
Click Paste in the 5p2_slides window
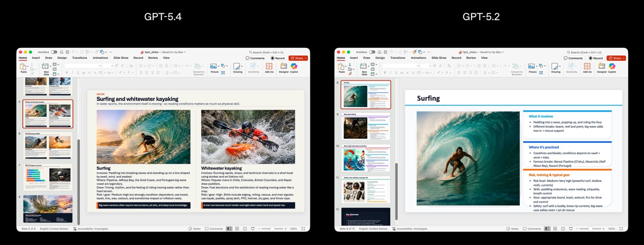click(x=342, y=68)
